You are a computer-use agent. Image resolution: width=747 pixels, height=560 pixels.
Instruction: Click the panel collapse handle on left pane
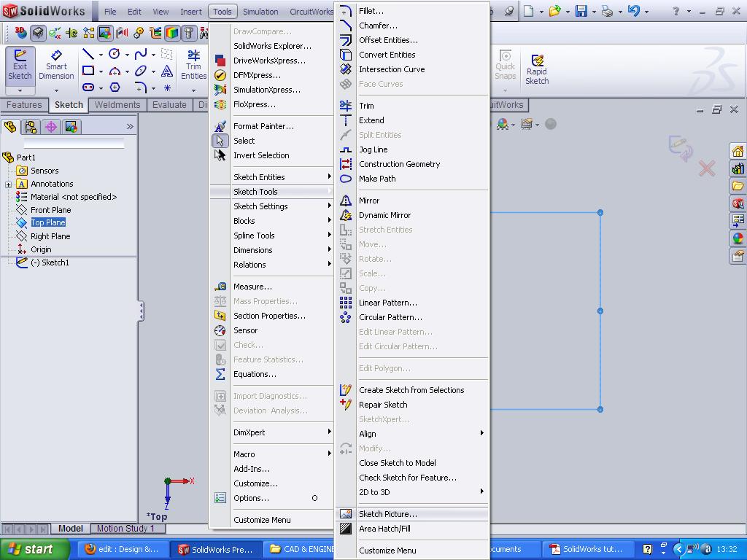(x=141, y=311)
